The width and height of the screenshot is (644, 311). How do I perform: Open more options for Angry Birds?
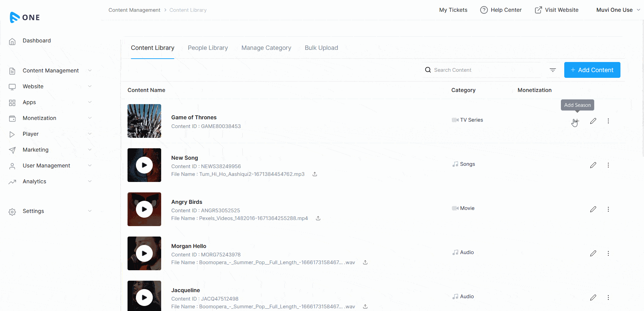tap(608, 209)
